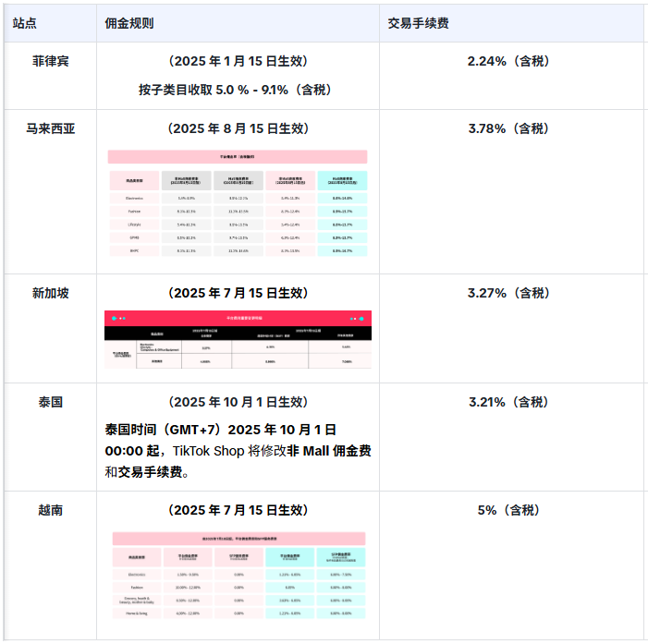This screenshot has width=648, height=644.
Task: Open the Vietnam commission rate table image
Action: [x=238, y=575]
